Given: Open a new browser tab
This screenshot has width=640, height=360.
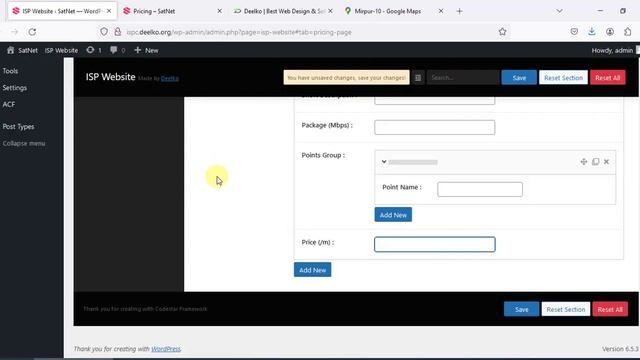Looking at the screenshot, I should click(x=460, y=11).
